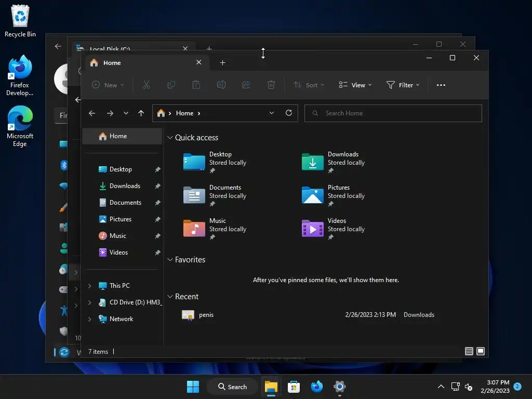Open the Desktop folder in Quick access
Screen dimensions: 532x399
tap(215, 162)
